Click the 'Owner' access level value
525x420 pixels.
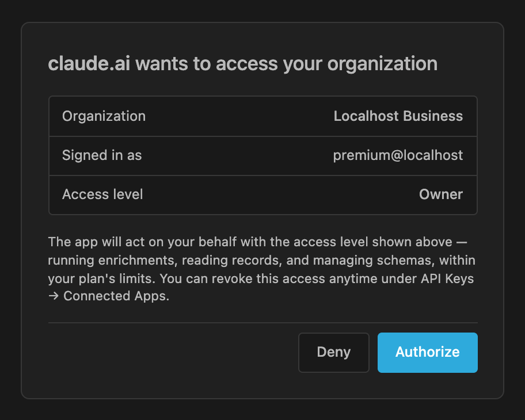coord(440,194)
